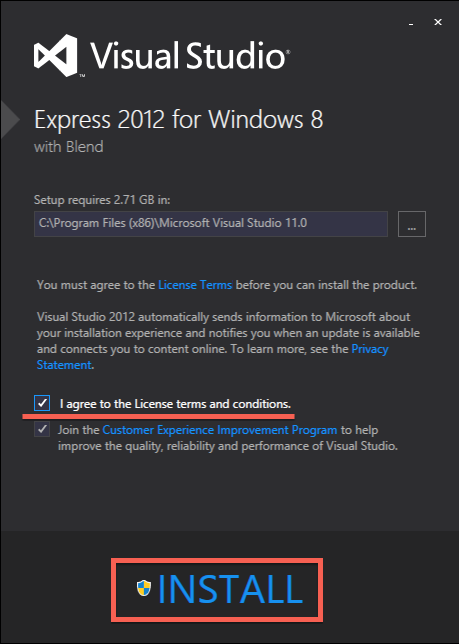Click the 'Express 2012 for Windows 8' heading

click(x=179, y=120)
